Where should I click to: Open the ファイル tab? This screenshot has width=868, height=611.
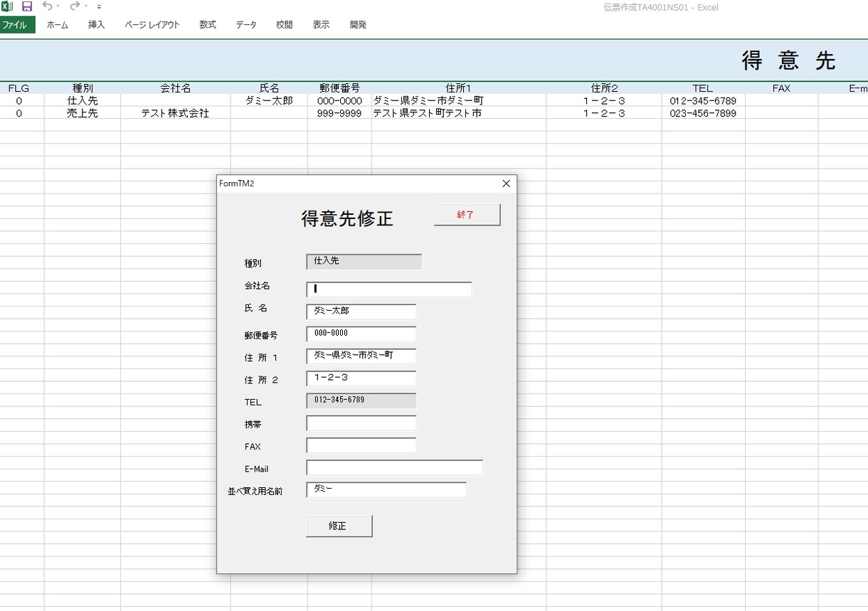tap(17, 25)
